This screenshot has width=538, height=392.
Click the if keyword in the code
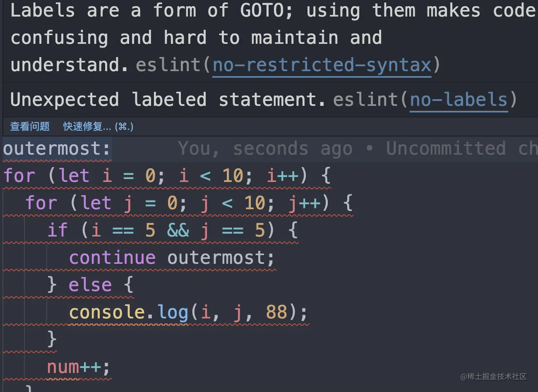pyautogui.click(x=58, y=230)
